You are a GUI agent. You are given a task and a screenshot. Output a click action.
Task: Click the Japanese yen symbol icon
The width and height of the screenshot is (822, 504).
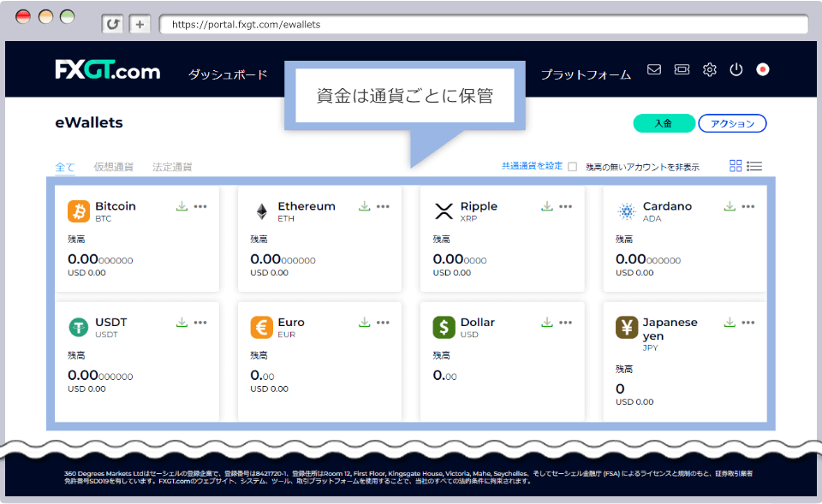tap(627, 328)
